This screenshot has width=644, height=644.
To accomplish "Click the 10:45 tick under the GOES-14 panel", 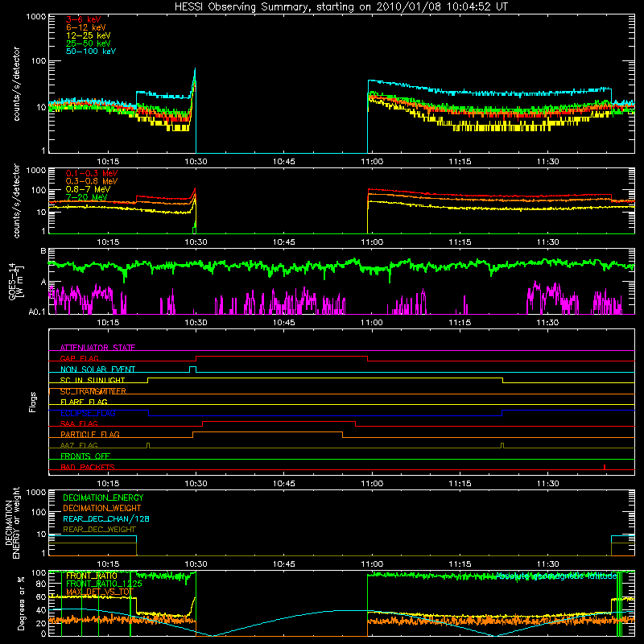I will click(x=284, y=323).
